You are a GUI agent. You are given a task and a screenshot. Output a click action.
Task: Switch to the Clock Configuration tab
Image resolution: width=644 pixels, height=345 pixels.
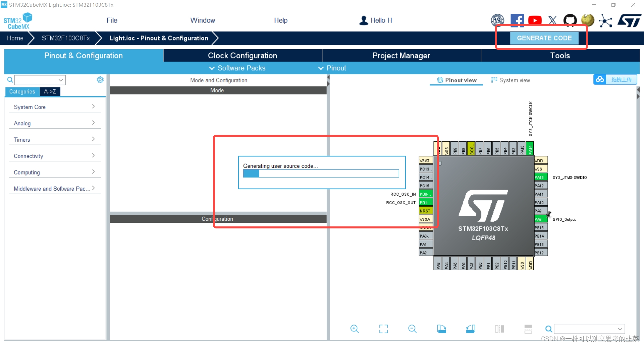(x=242, y=55)
